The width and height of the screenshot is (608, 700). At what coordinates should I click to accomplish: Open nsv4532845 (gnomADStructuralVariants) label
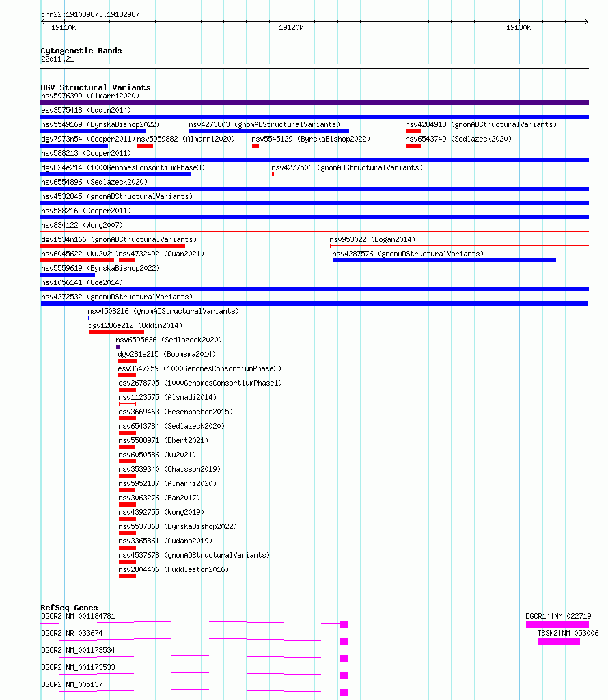(117, 196)
